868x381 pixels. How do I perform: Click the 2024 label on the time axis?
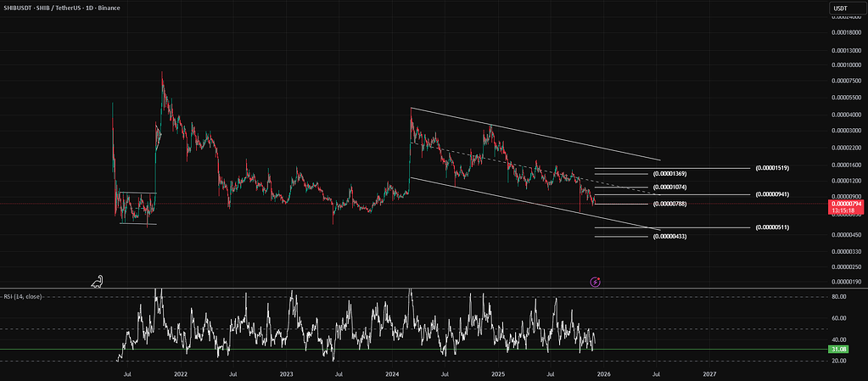392,373
